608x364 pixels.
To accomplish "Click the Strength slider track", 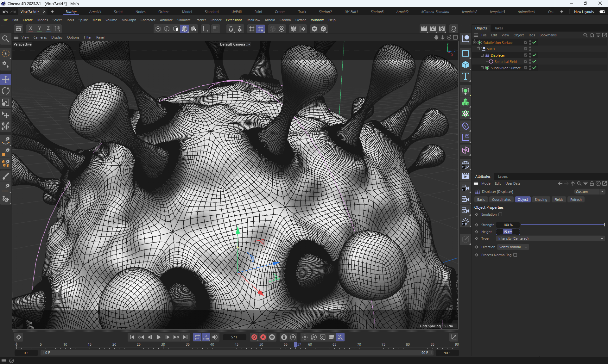I will (x=562, y=225).
